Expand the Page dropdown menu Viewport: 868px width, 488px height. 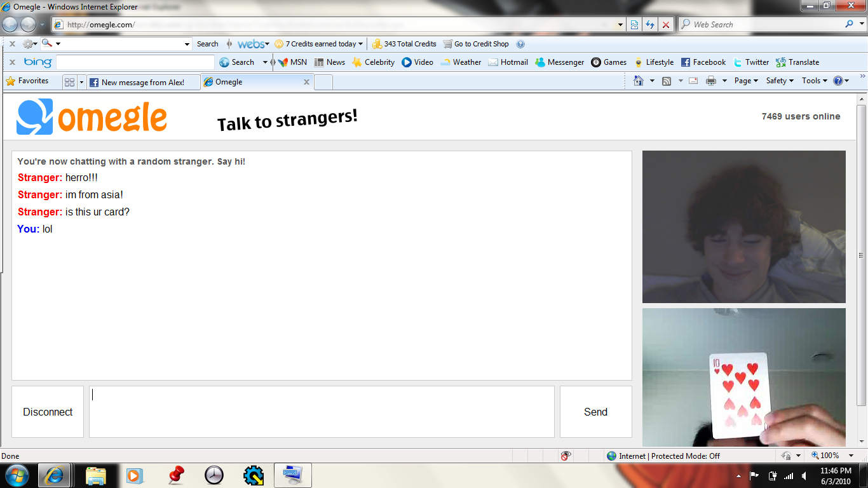pyautogui.click(x=746, y=81)
